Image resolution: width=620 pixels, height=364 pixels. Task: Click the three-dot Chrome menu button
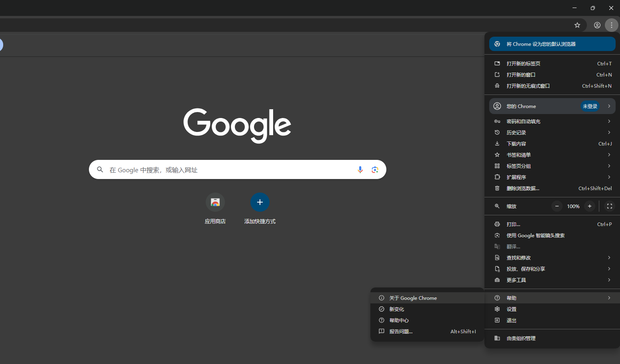click(611, 25)
